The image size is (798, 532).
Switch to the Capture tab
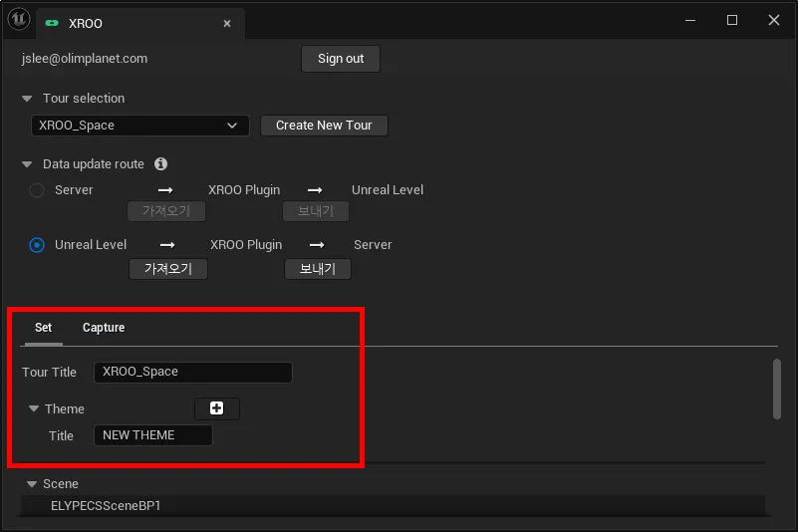point(104,328)
